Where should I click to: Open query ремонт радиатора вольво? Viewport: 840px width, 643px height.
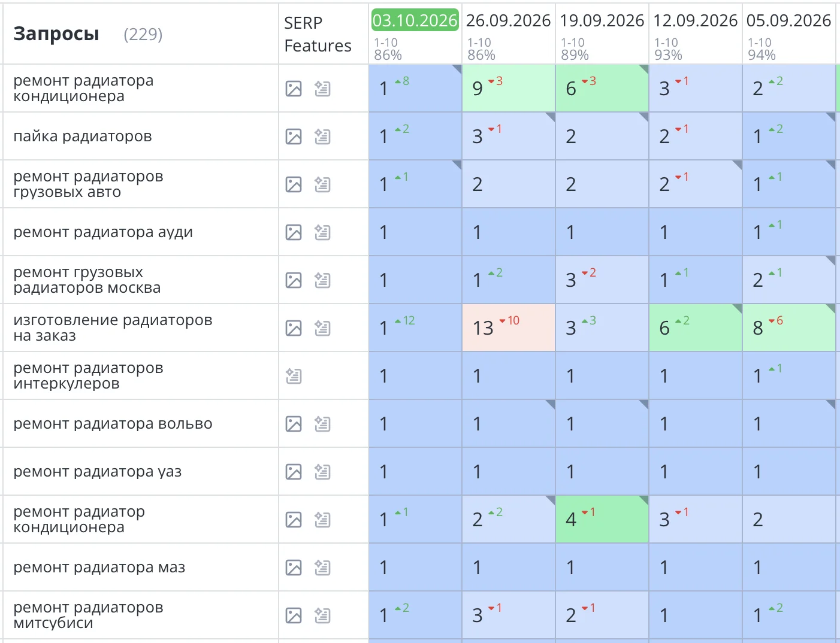point(113,424)
